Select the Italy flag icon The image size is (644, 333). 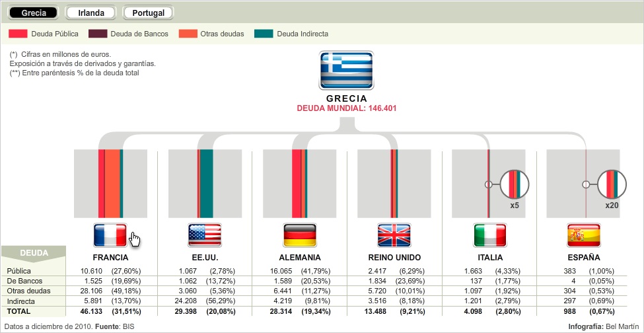489,235
